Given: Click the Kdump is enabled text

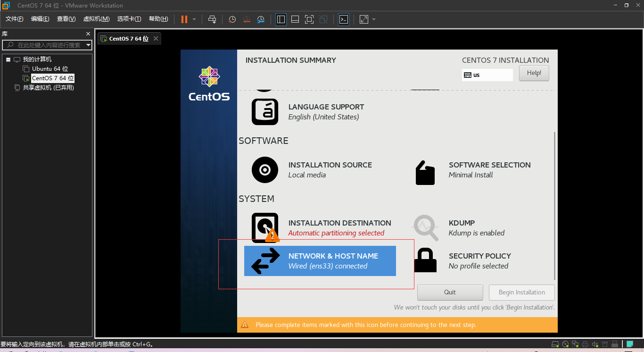Looking at the screenshot, I should pos(477,233).
